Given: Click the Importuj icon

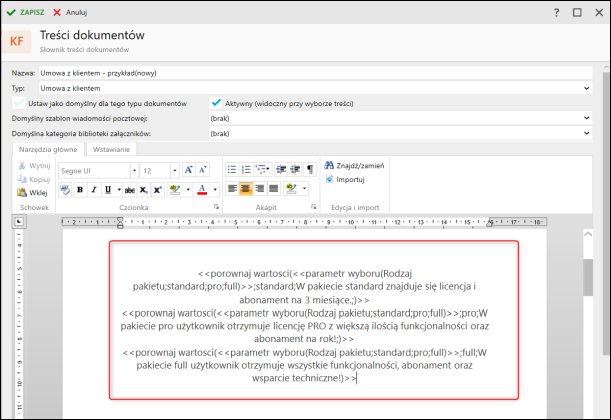Looking at the screenshot, I should pos(330,179).
